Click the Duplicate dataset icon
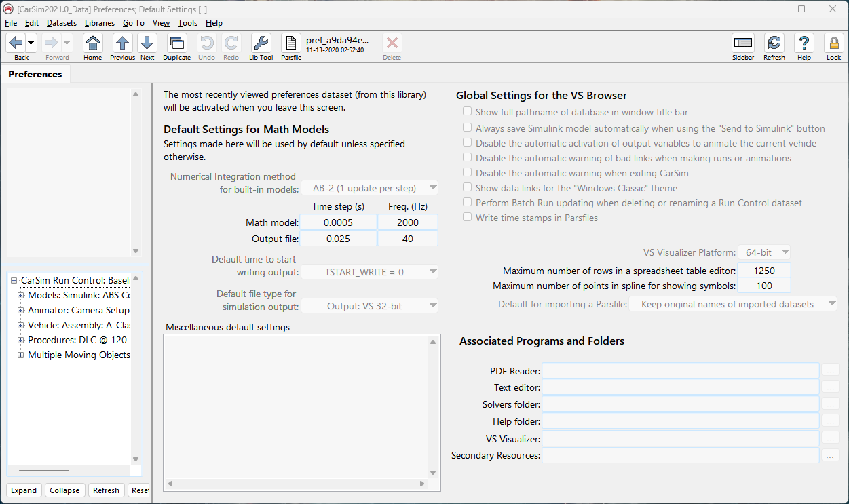The width and height of the screenshot is (849, 504). pyautogui.click(x=176, y=44)
